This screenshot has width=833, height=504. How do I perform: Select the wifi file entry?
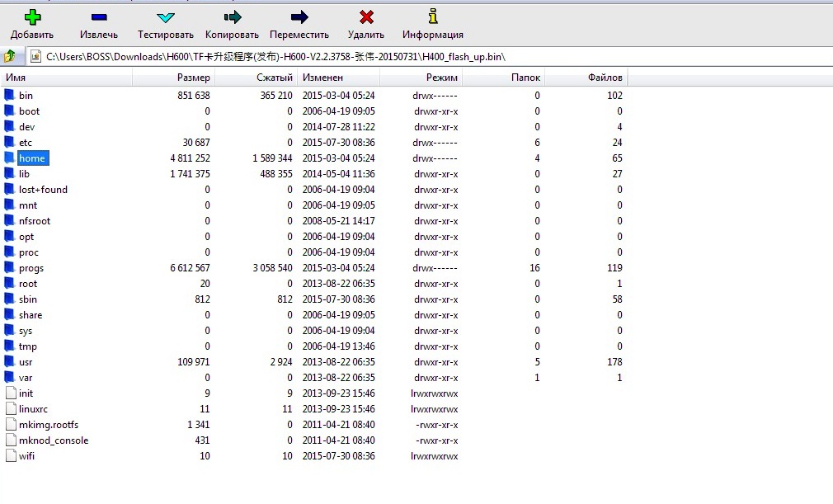[x=26, y=456]
